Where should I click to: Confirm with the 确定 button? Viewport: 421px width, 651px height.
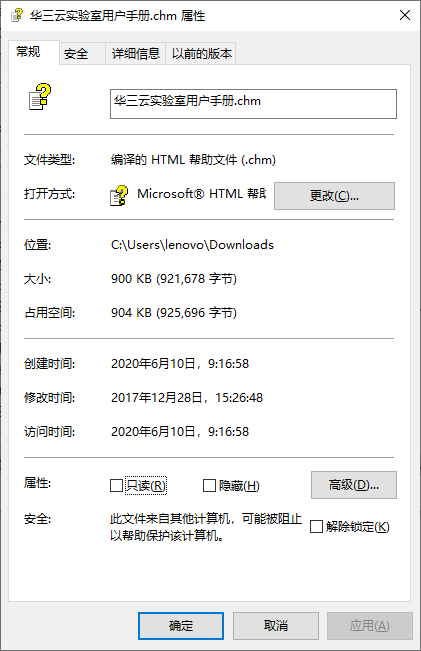click(x=181, y=625)
